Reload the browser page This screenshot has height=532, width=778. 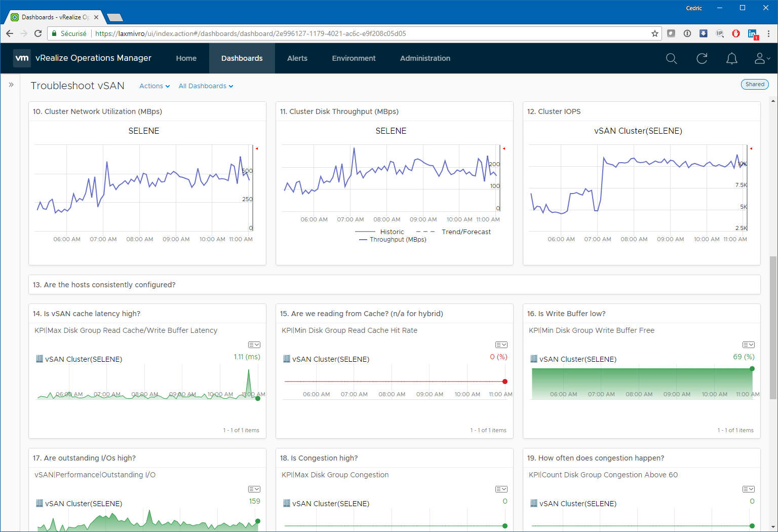pyautogui.click(x=38, y=33)
